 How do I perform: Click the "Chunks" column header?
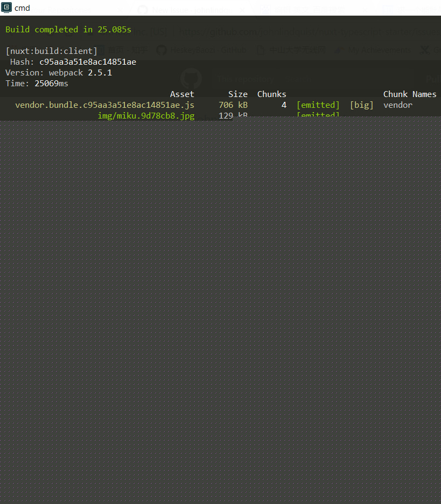tap(272, 94)
